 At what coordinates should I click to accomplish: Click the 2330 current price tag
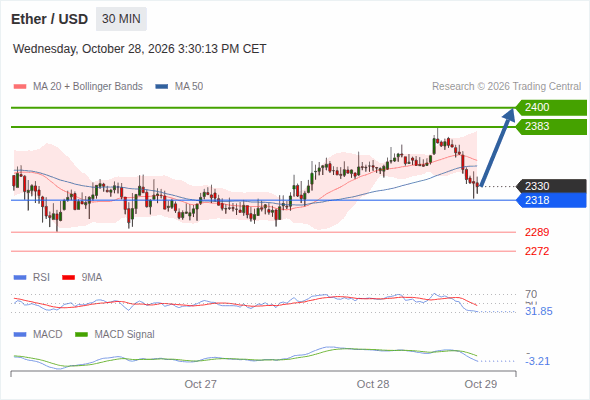click(x=551, y=186)
